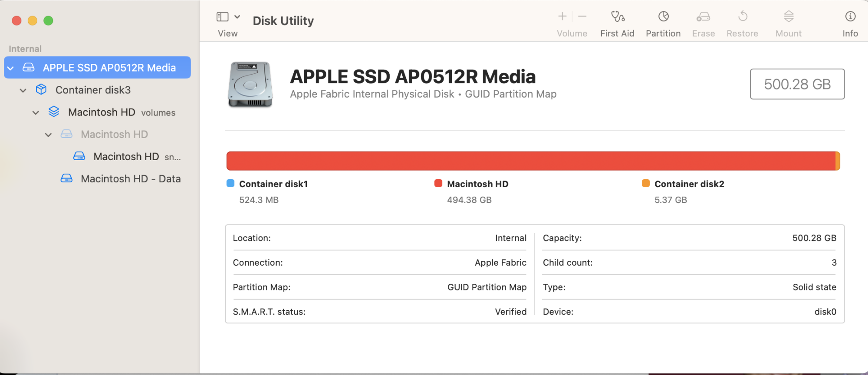Click the Type Solid state value
The height and width of the screenshot is (375, 868).
tap(814, 287)
